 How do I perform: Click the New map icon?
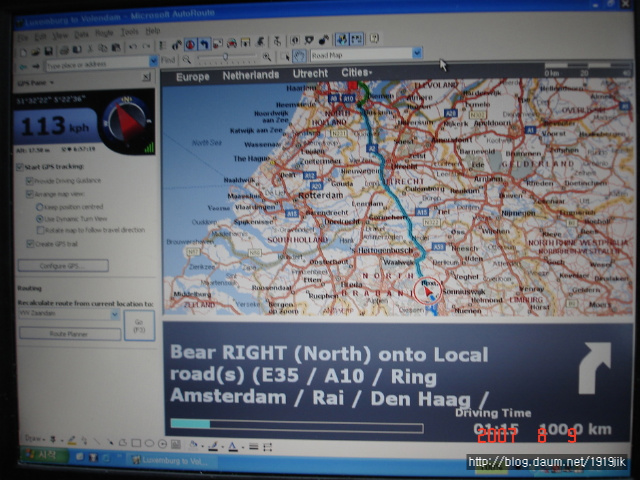(x=23, y=52)
